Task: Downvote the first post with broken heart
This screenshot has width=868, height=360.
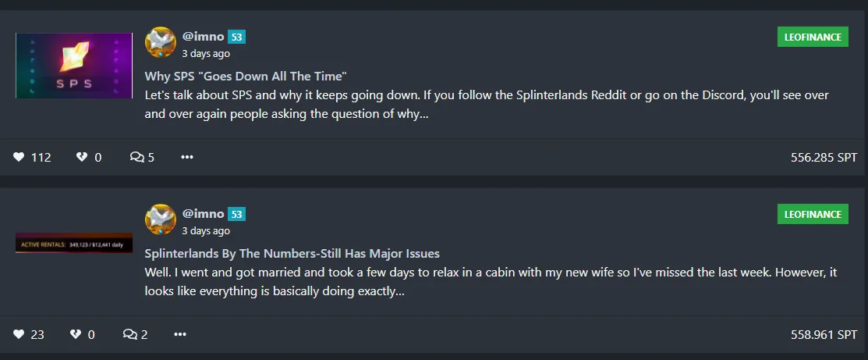Action: point(82,158)
